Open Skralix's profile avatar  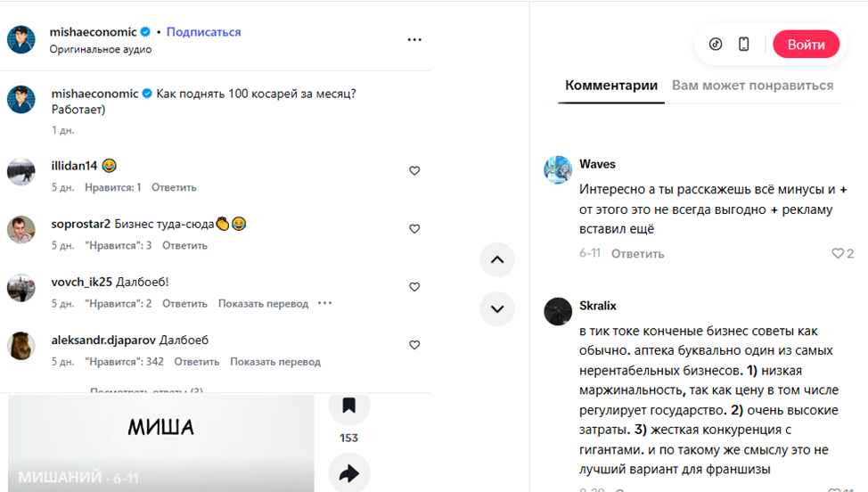point(558,312)
